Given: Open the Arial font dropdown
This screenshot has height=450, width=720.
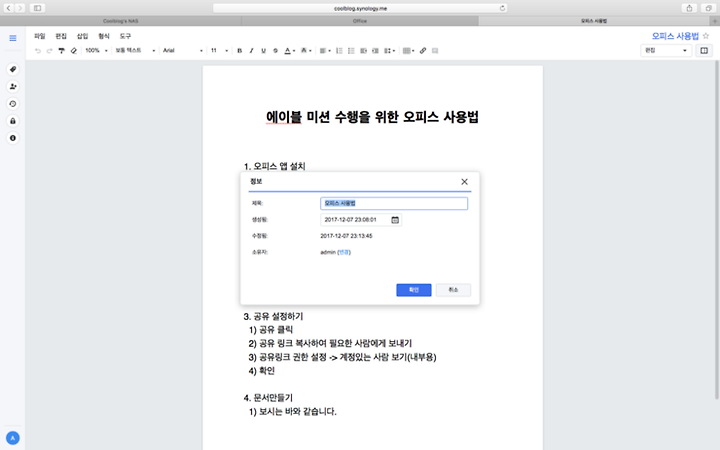Looking at the screenshot, I should (x=182, y=51).
